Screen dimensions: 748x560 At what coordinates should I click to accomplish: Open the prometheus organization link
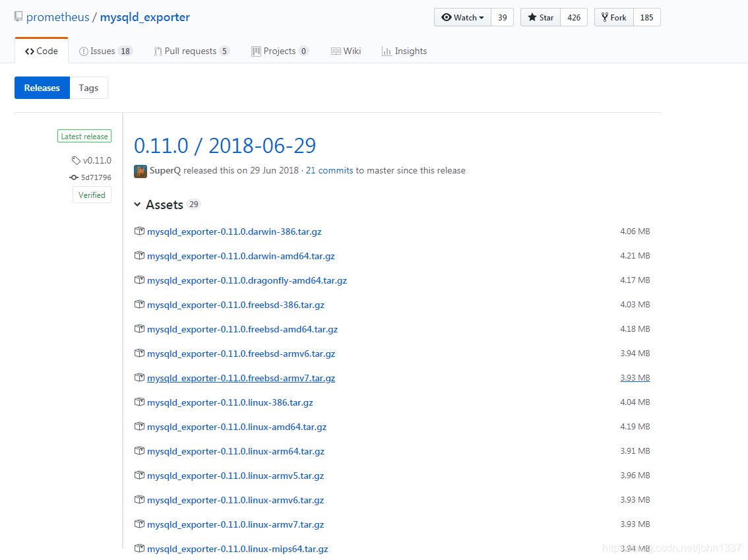pyautogui.click(x=58, y=17)
